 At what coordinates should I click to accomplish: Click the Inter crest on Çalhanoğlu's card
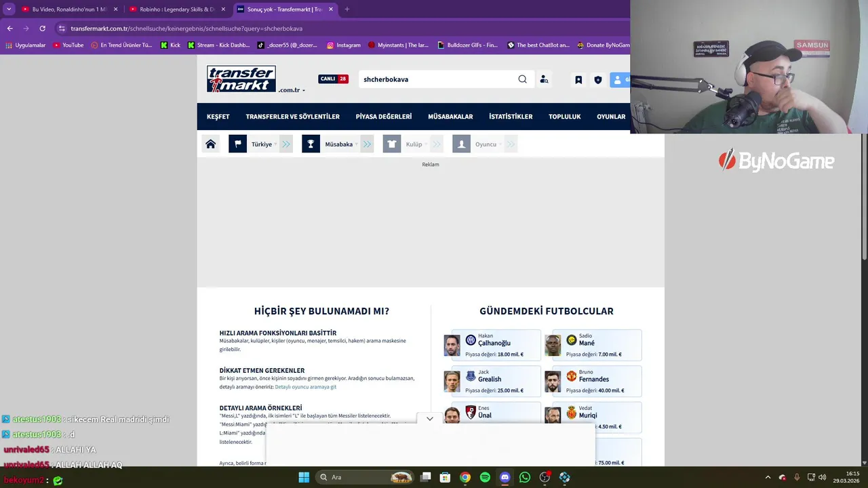pos(471,340)
